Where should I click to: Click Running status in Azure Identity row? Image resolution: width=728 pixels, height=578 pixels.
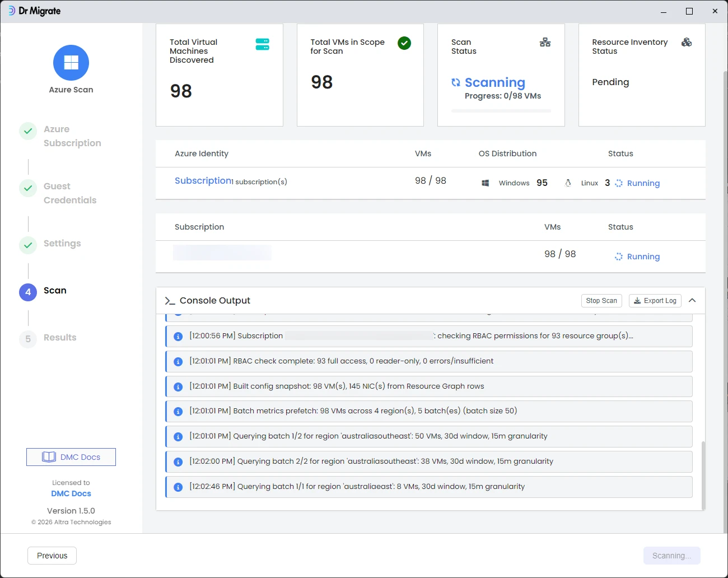click(643, 183)
